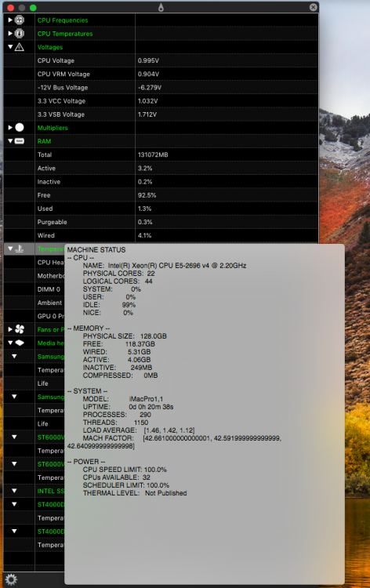Viewport: 370px width, 588px height.
Task: Select the Motherboard temperature row
Action: [x=34, y=276]
